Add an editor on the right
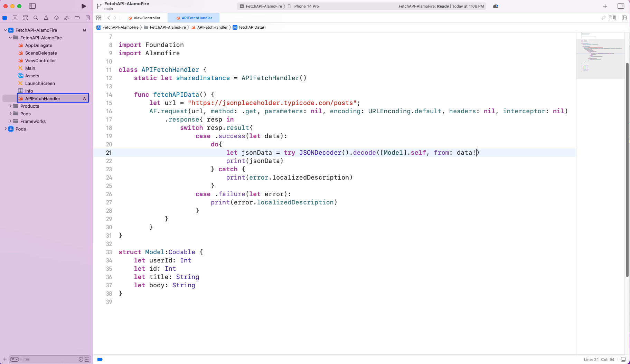The image size is (630, 364). 624,18
